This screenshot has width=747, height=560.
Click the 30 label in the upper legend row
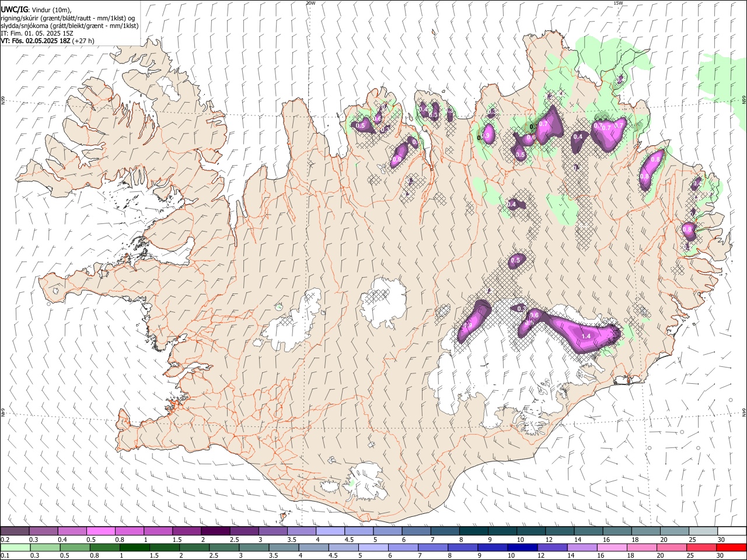click(x=721, y=540)
